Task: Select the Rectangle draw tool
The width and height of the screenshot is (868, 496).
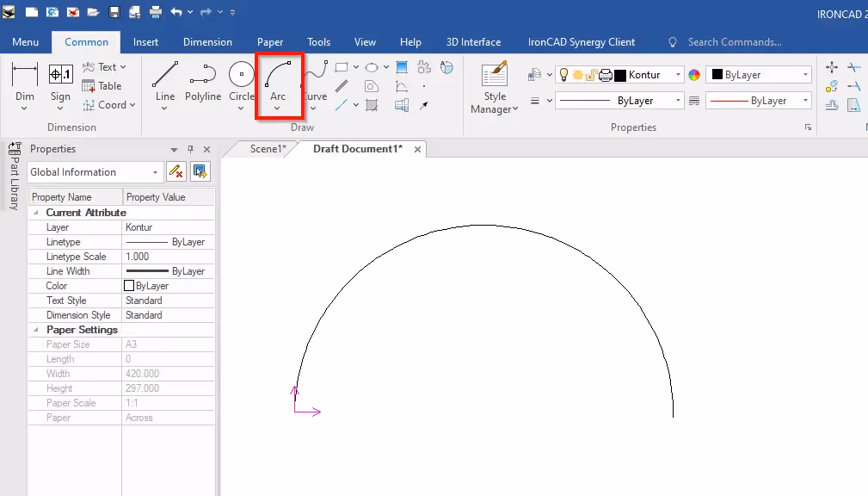Action: (342, 67)
